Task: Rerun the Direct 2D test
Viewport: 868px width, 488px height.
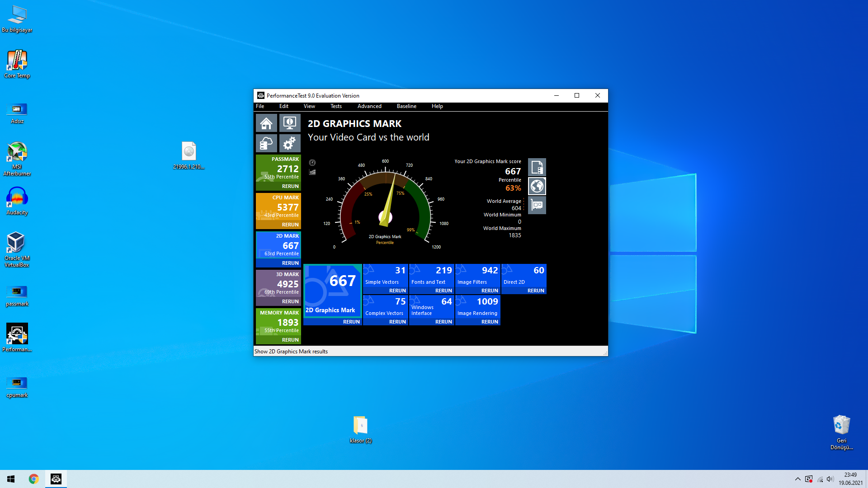Action: [x=536, y=291]
